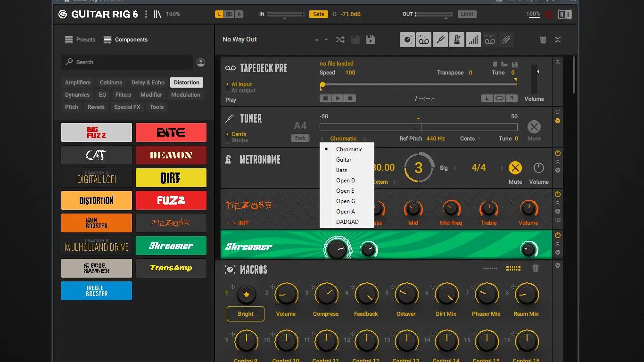This screenshot has height=362, width=644.
Task: Toggle the library browser sidebar icon
Action: coord(157,14)
